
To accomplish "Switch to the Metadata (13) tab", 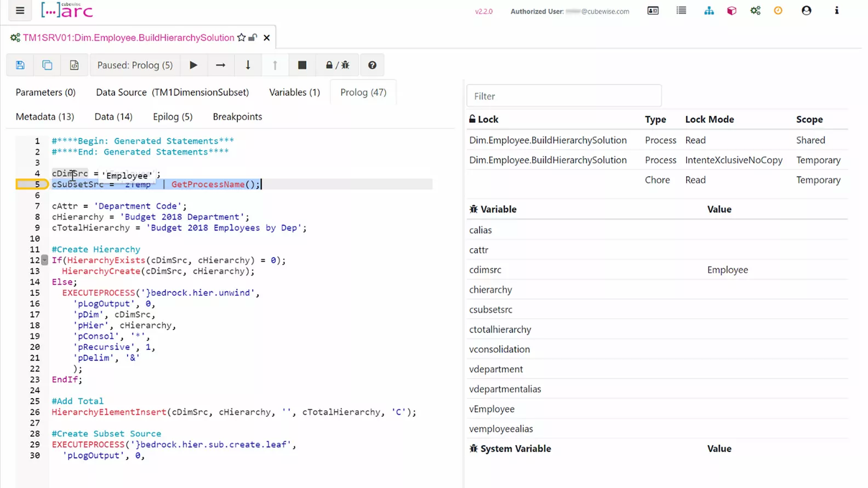I will [45, 117].
